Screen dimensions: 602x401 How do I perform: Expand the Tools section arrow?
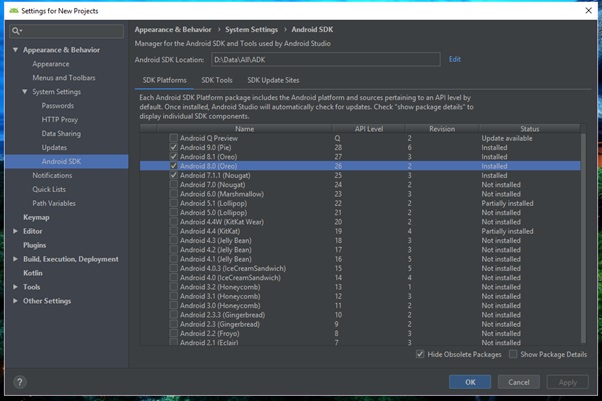[x=15, y=287]
